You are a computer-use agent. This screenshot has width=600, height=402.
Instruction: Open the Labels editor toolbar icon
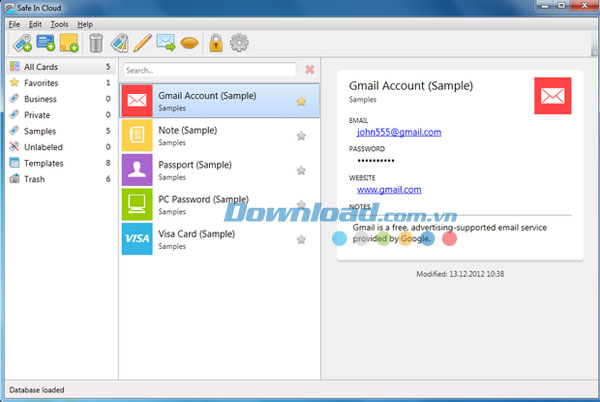point(119,43)
